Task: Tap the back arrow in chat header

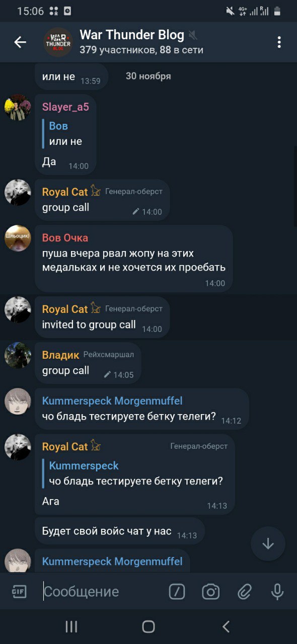Action: 20,42
